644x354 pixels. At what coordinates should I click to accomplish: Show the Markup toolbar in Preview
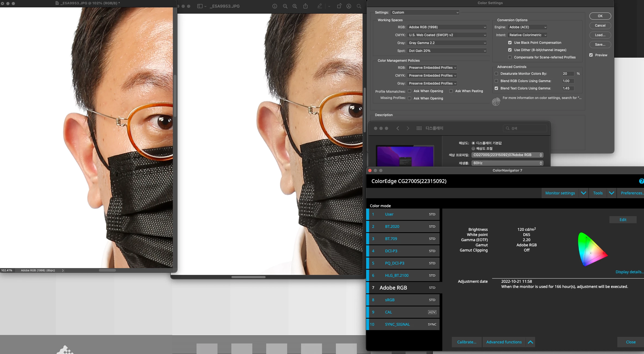coord(349,6)
